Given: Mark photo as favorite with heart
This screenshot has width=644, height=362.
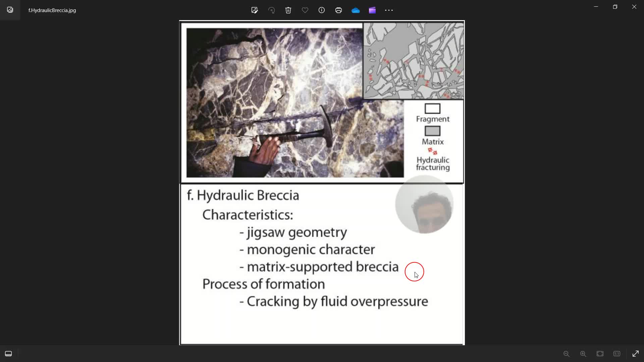Looking at the screenshot, I should [x=305, y=10].
